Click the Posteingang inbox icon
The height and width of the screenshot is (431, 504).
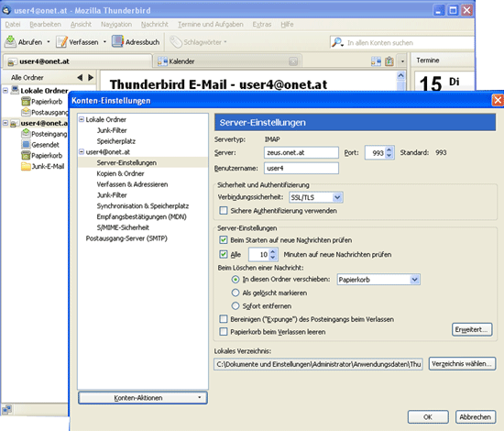pos(26,134)
